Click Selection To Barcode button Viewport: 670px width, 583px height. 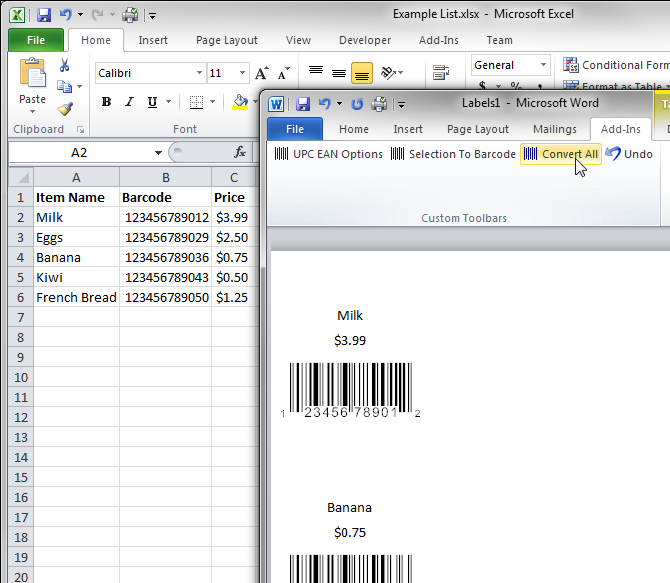pos(453,154)
